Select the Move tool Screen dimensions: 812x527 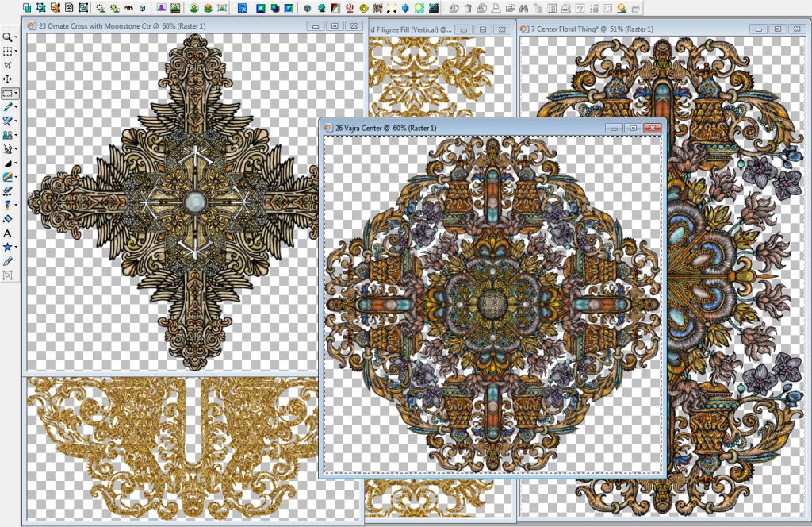coord(7,79)
